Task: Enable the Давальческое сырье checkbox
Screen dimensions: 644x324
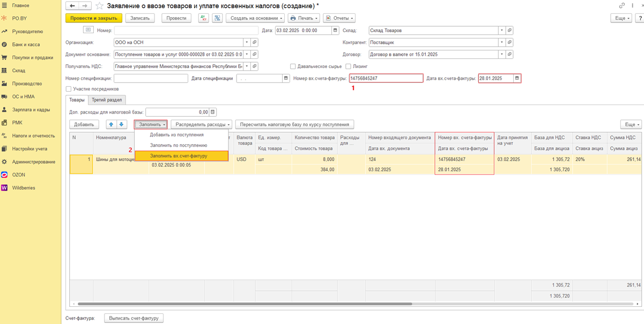Action: click(293, 66)
